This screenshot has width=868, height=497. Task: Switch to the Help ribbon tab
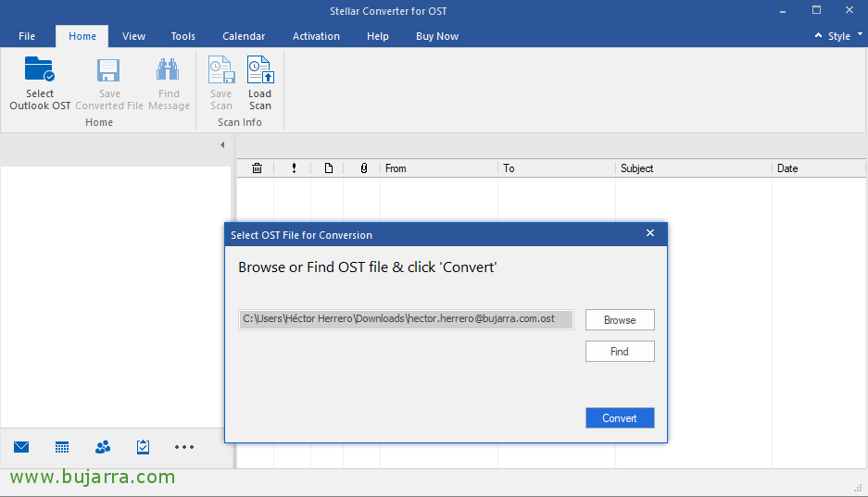378,36
